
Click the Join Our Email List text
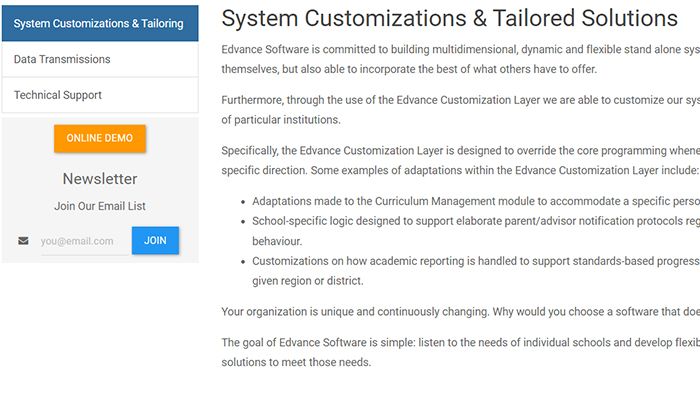(100, 206)
